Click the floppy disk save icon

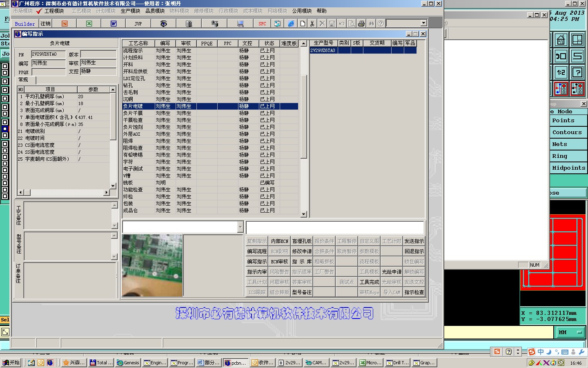[x=332, y=24]
